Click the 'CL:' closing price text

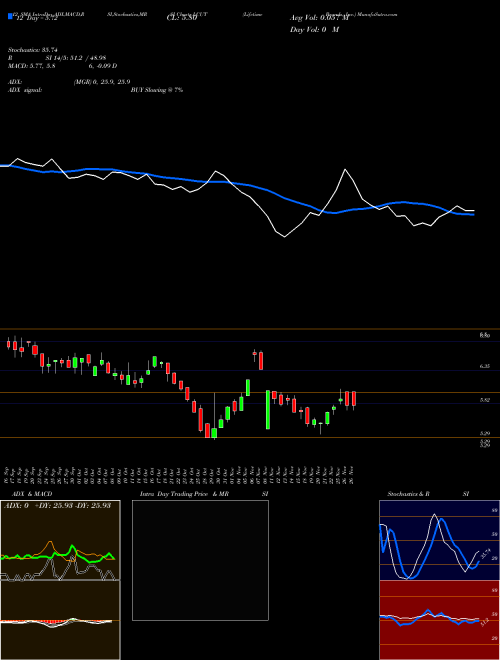click(x=182, y=18)
